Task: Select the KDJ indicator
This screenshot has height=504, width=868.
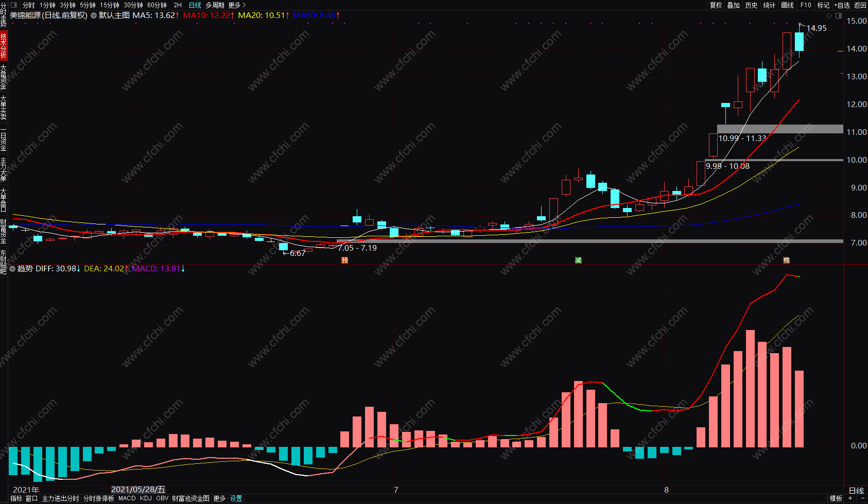Action: click(x=146, y=498)
